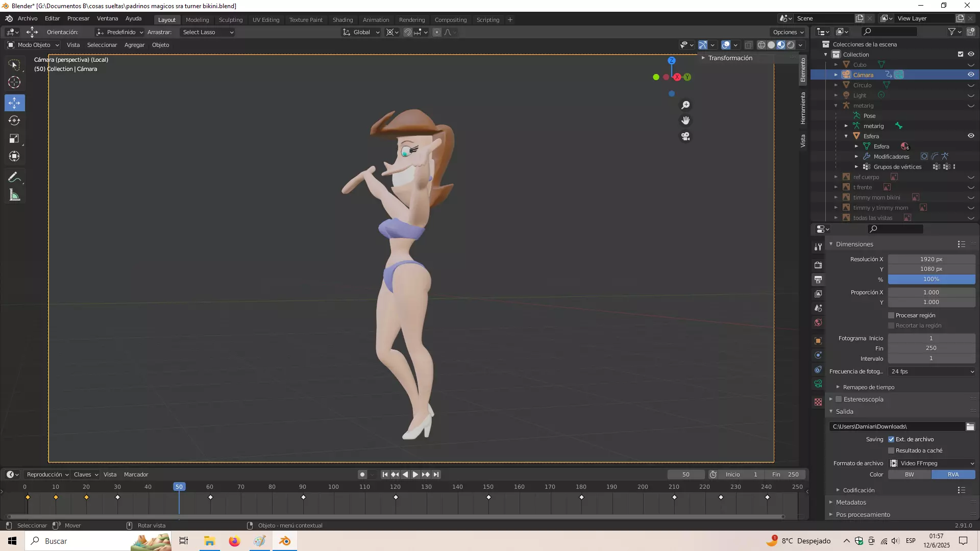Toggle visibility eye of Collection
This screenshot has height=551, width=980.
971,54
